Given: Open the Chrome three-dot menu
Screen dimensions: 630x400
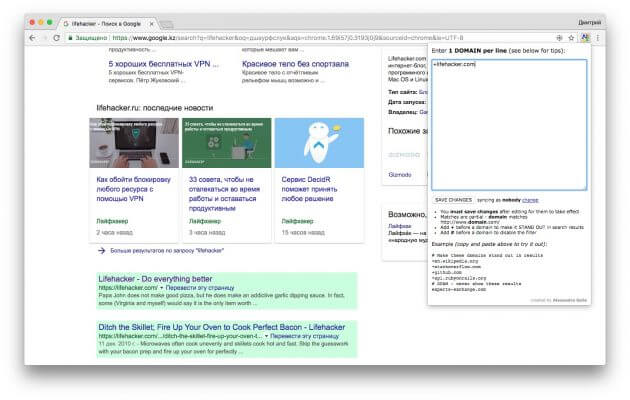Looking at the screenshot, I should (597, 38).
